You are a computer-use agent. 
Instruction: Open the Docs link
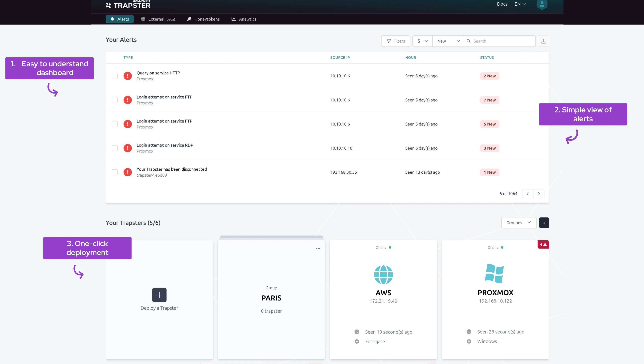[502, 4]
